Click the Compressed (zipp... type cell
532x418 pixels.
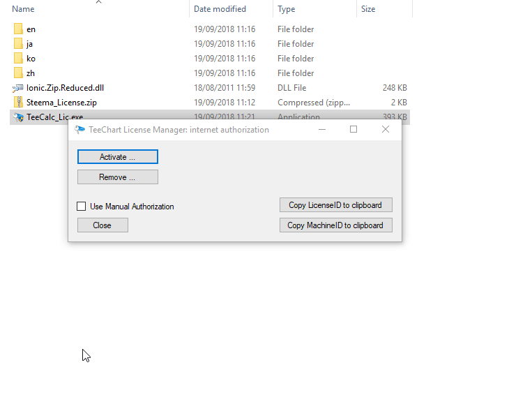click(x=314, y=103)
